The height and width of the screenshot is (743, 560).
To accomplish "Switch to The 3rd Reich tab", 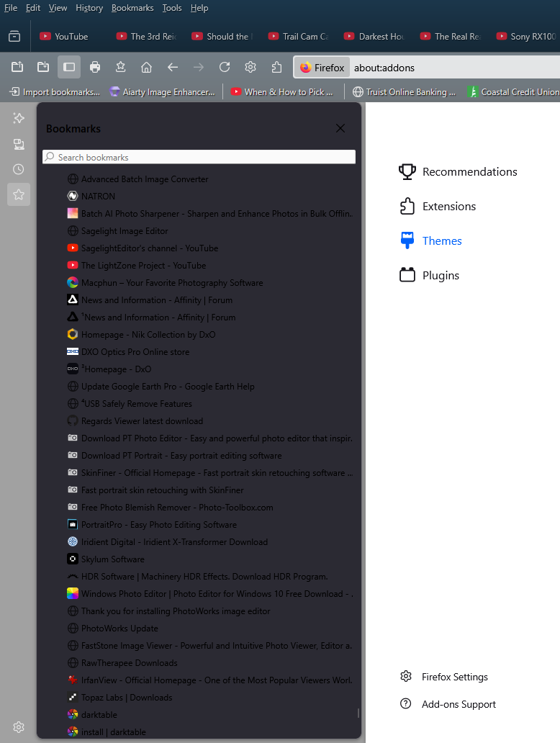I will [x=147, y=37].
